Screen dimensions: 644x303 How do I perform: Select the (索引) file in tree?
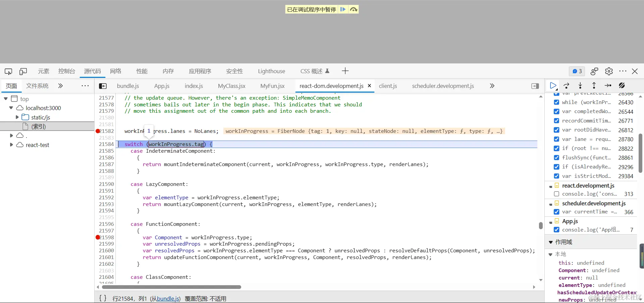coord(39,127)
